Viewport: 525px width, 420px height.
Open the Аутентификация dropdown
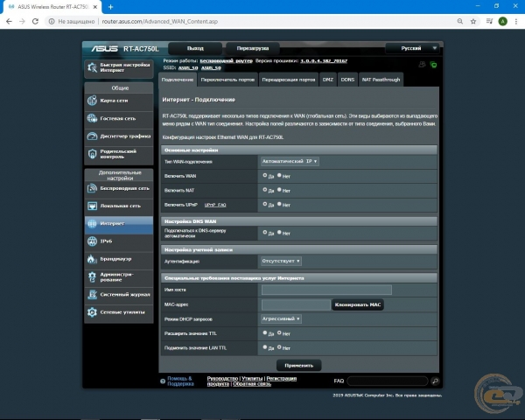[281, 261]
